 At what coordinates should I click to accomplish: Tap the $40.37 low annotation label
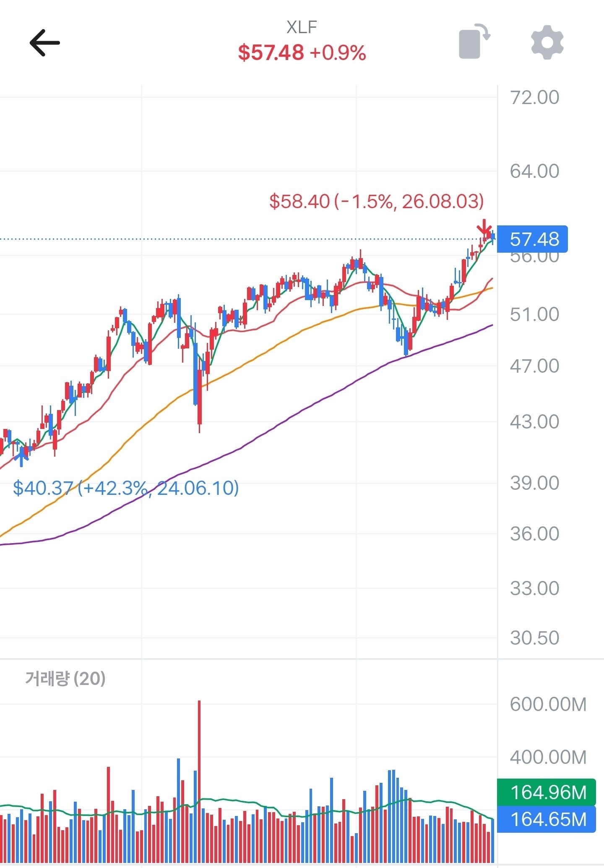[126, 488]
